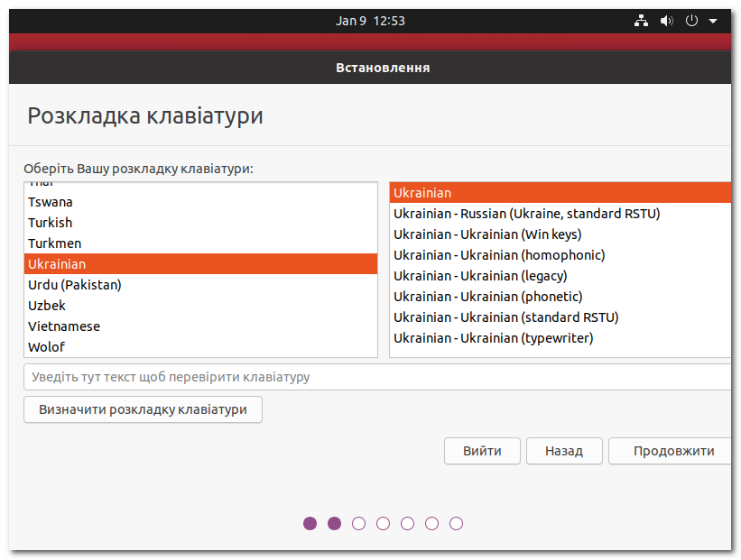Click the speaker volume icon
This screenshot has width=741, height=560.
click(x=667, y=20)
